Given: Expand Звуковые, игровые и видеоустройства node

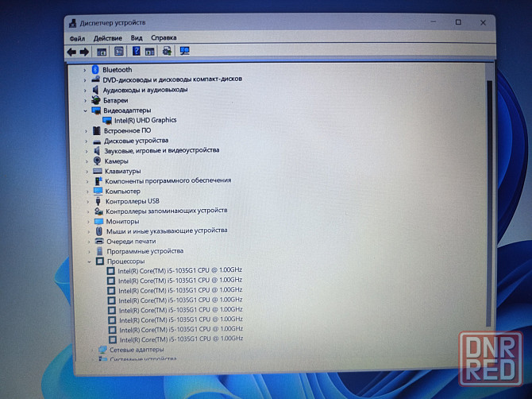Looking at the screenshot, I should [x=87, y=151].
